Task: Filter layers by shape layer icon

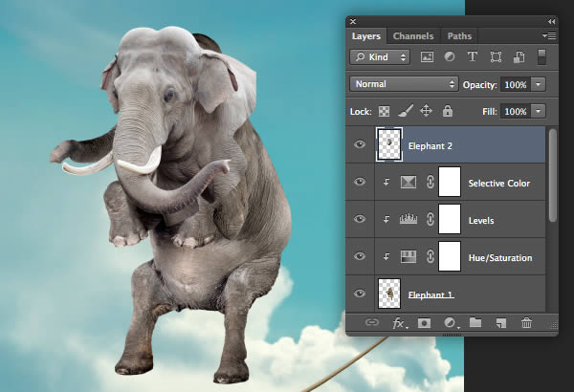Action: click(496, 57)
